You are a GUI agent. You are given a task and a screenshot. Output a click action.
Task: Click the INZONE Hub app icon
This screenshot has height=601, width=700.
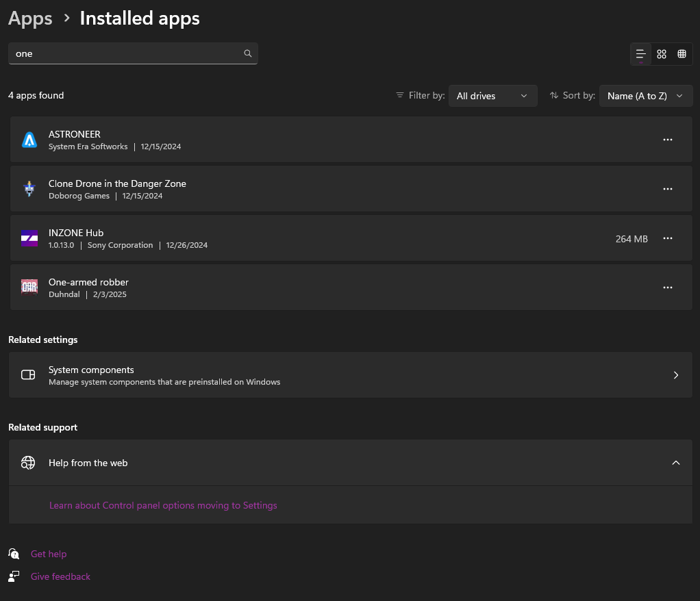click(29, 238)
